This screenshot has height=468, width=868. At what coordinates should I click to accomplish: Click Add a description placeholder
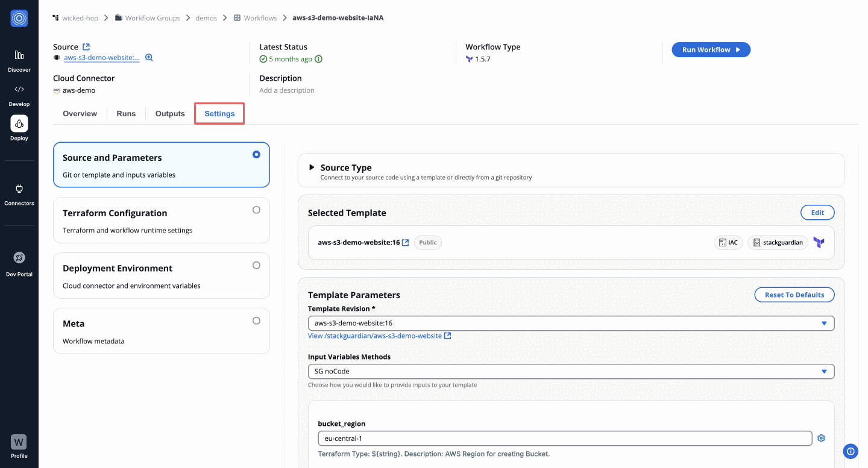(287, 90)
